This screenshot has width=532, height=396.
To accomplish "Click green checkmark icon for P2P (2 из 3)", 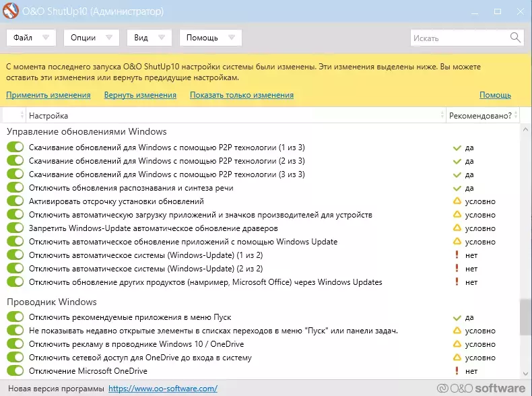I will click(457, 162).
